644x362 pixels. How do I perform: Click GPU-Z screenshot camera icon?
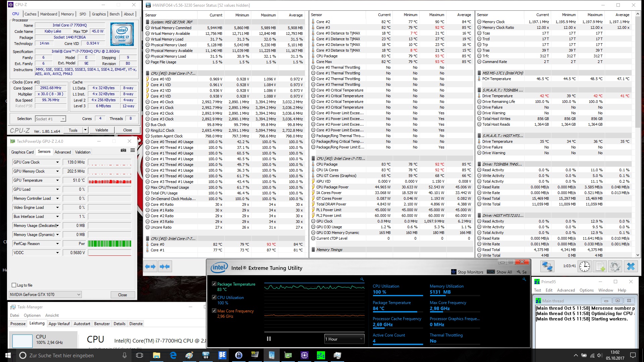pos(123,150)
